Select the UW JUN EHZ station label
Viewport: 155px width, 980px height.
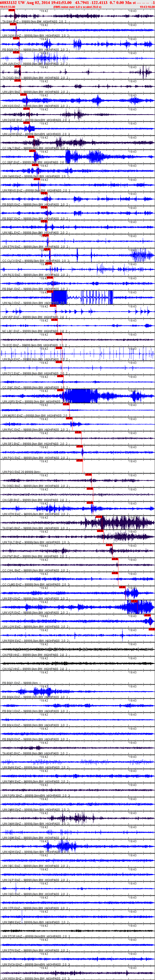coord(35,64)
